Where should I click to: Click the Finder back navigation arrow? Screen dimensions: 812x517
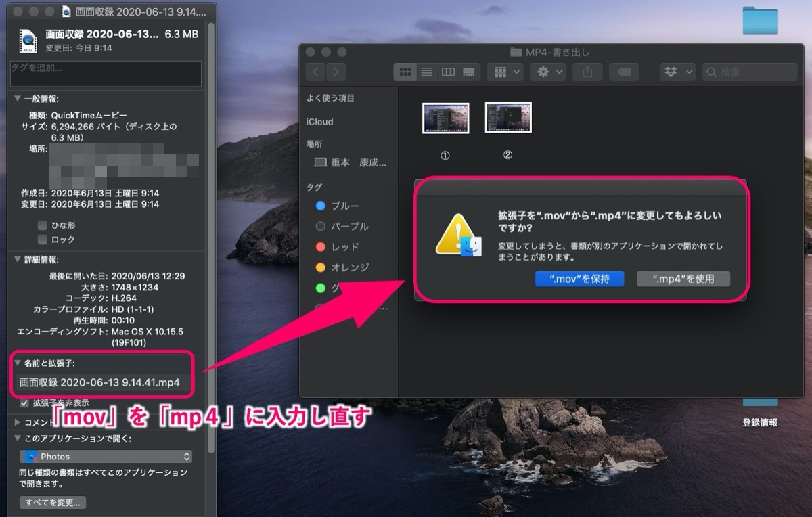[316, 72]
